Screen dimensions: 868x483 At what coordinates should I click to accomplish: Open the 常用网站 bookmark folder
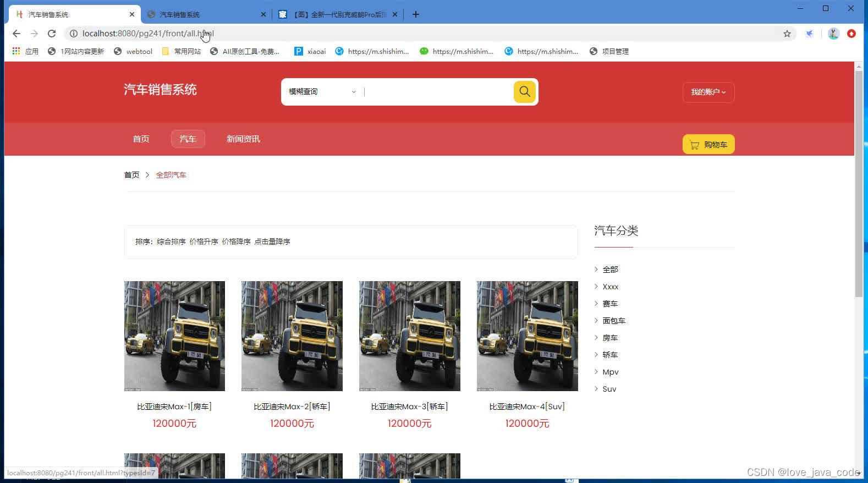click(182, 51)
